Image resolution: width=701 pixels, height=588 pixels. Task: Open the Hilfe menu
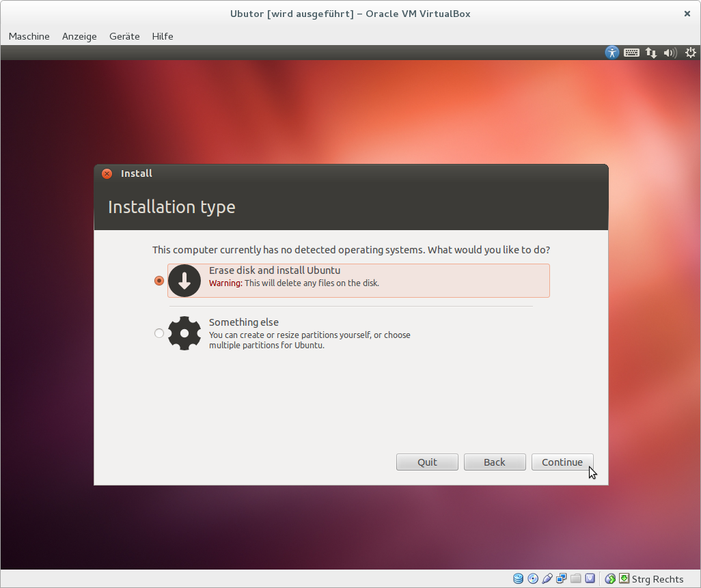pos(163,36)
